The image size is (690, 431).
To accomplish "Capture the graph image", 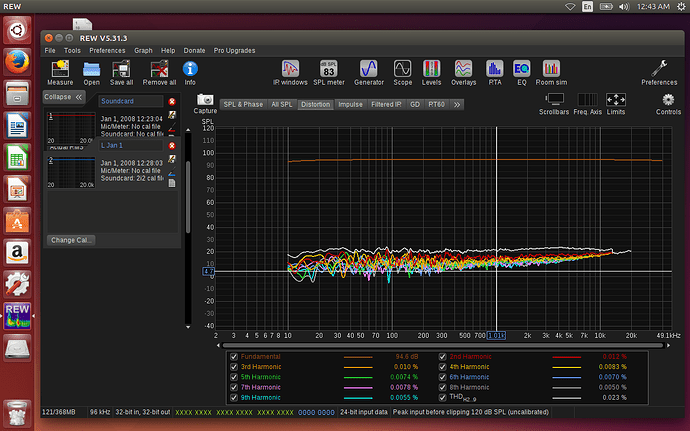I will (205, 104).
